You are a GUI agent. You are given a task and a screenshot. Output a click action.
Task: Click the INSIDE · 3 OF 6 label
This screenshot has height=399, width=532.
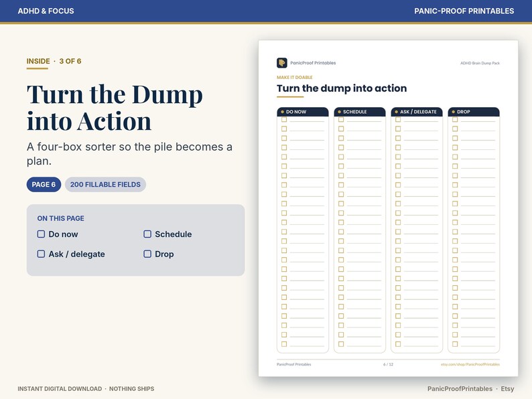coord(54,62)
